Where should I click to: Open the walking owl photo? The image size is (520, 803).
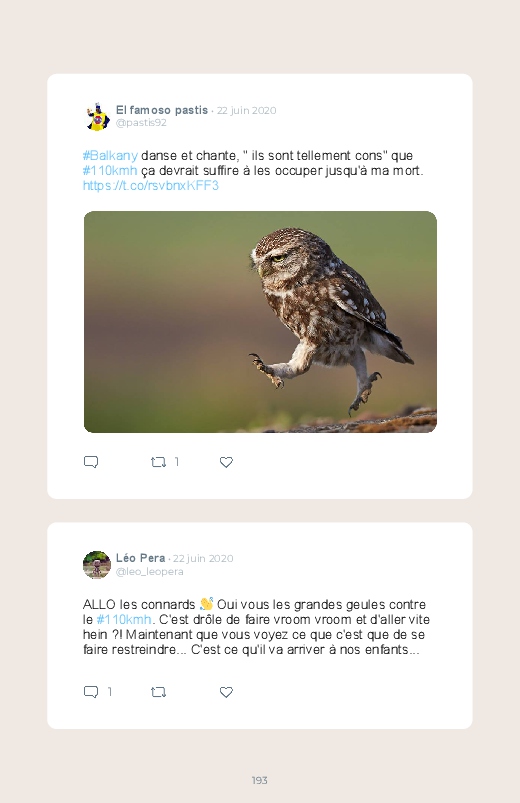pyautogui.click(x=260, y=322)
